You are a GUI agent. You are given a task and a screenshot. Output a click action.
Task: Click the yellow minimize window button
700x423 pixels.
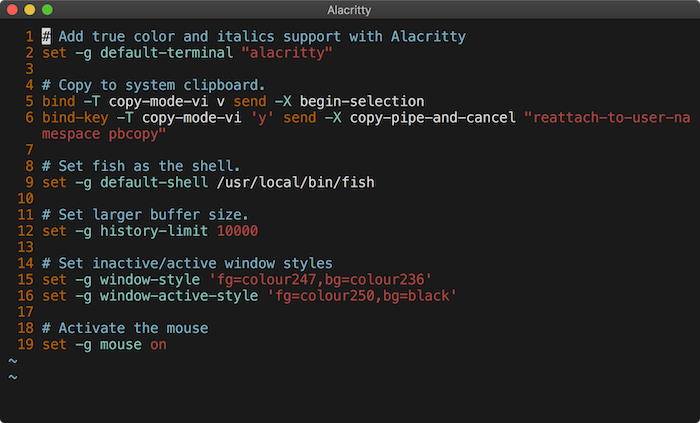pos(29,9)
